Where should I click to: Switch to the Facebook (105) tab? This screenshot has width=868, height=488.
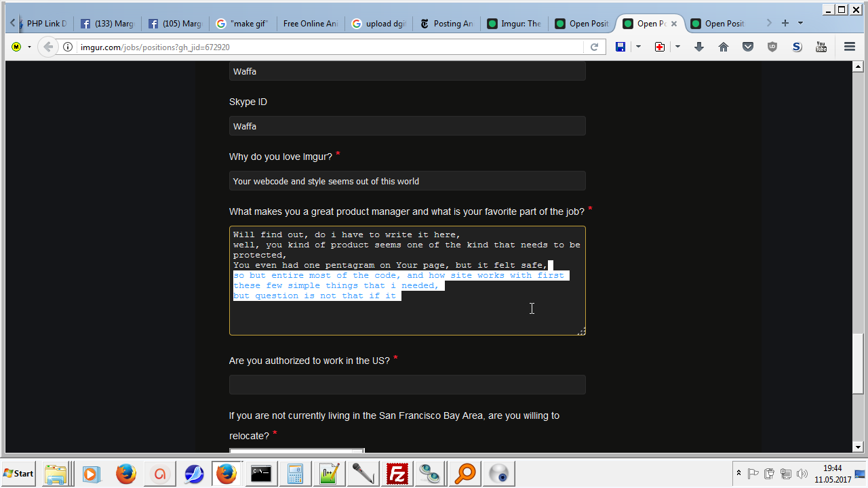(x=175, y=24)
